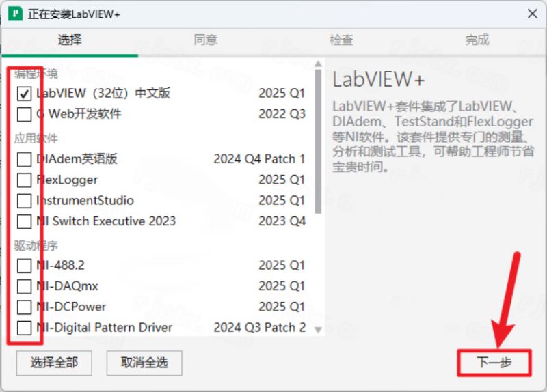Click the NI-Digital Pattern Driver name
The height and width of the screenshot is (392, 547).
click(105, 327)
